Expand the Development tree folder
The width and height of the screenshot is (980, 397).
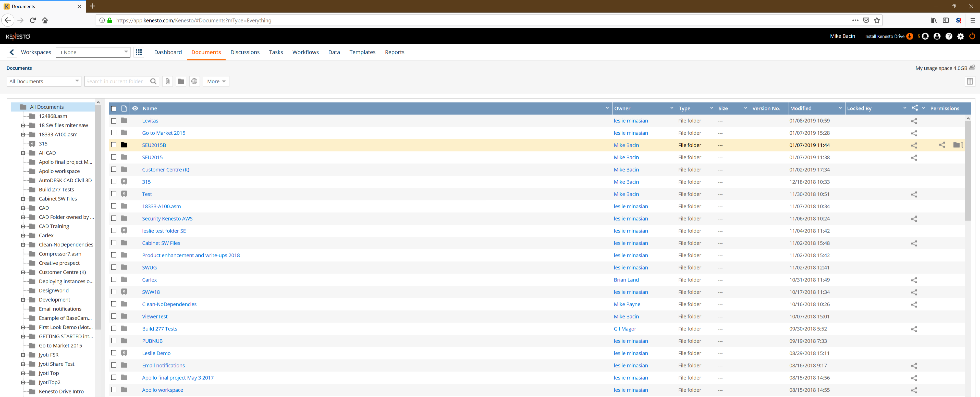tap(23, 300)
